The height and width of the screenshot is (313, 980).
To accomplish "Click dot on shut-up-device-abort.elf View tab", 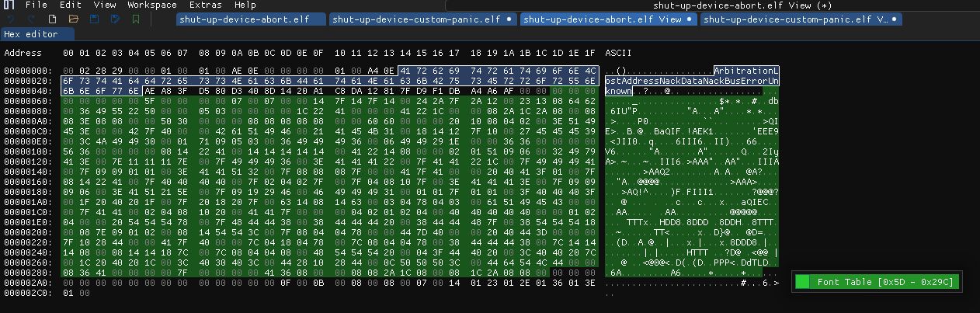I will [x=690, y=19].
